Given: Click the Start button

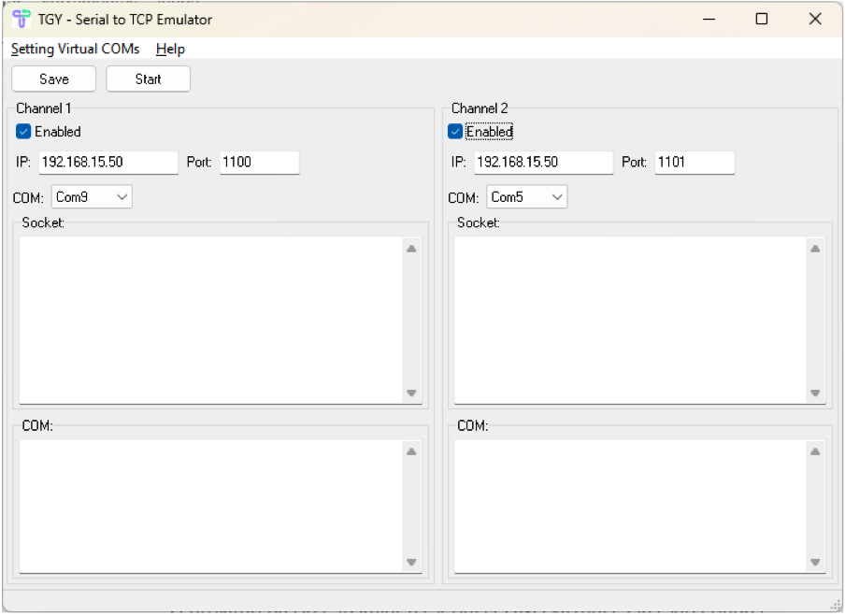Looking at the screenshot, I should [148, 79].
